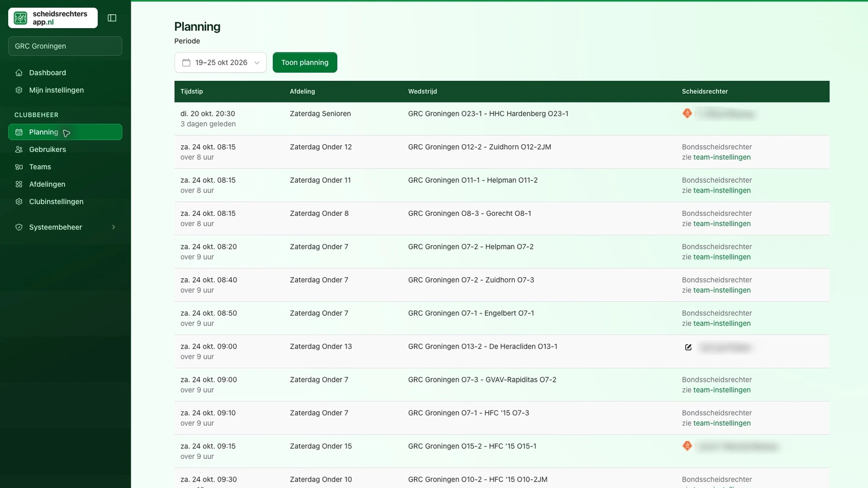The height and width of the screenshot is (488, 868).
Task: Click the Afdeling column header
Action: click(302, 92)
